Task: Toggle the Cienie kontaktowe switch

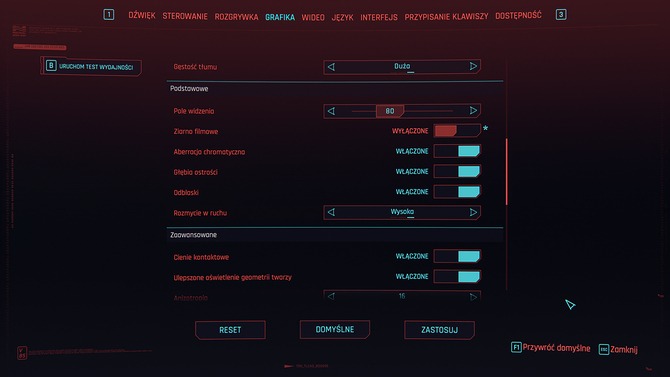Action: 457,256
